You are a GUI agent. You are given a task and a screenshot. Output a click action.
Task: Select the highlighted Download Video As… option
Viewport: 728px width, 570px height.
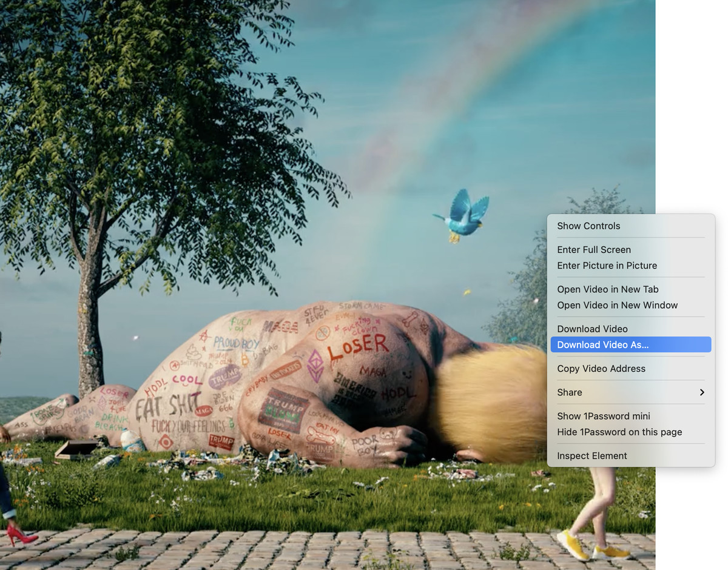pos(602,344)
